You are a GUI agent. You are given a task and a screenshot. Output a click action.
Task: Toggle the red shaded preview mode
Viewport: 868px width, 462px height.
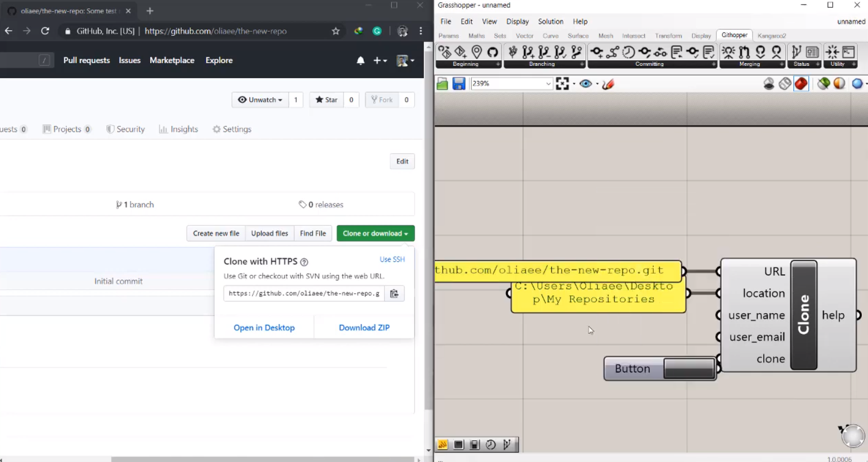[801, 84]
